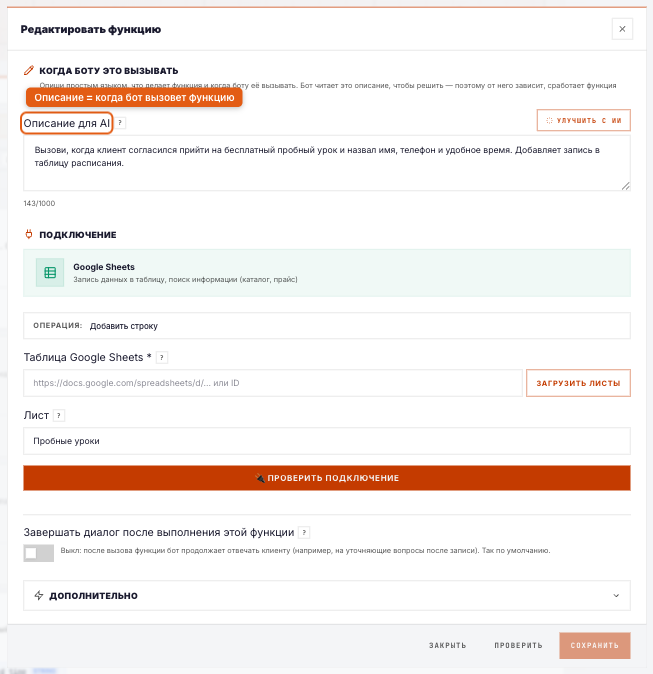Open help for Завершать диалог после выполнения
653x674 pixels.
click(x=304, y=533)
